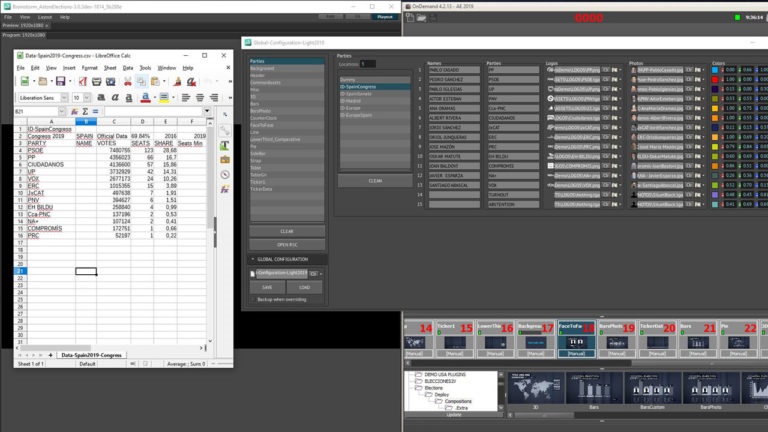
Task: Open Gallery icon in Calc sidebar
Action: click(224, 160)
